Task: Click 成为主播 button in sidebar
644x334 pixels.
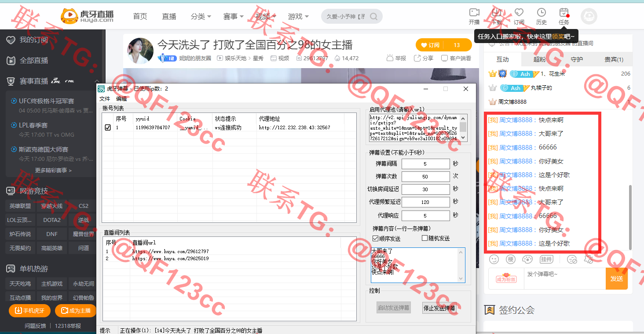Action: (x=76, y=311)
